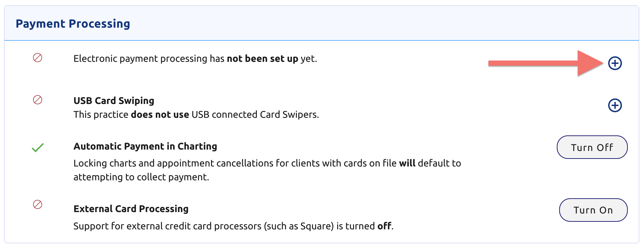Click the bold 'will' word in the description

tap(407, 163)
